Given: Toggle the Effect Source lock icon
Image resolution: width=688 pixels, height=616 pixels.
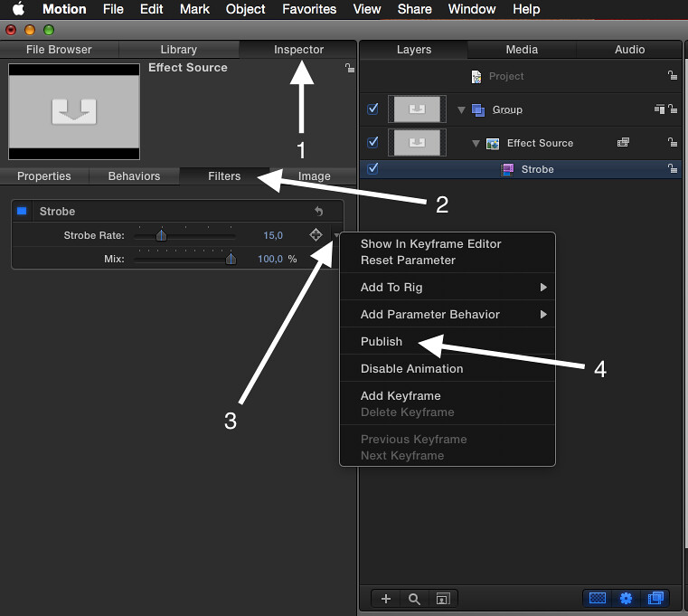Looking at the screenshot, I should click(673, 142).
